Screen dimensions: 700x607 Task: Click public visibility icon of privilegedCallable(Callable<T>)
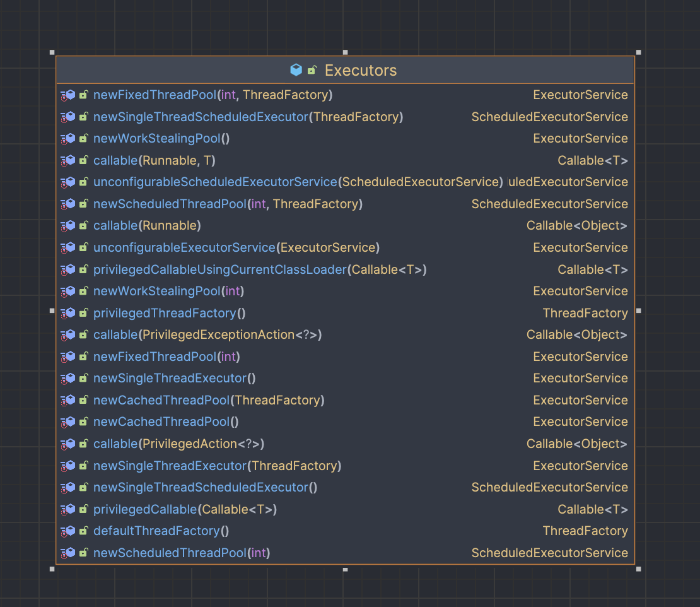click(x=83, y=509)
